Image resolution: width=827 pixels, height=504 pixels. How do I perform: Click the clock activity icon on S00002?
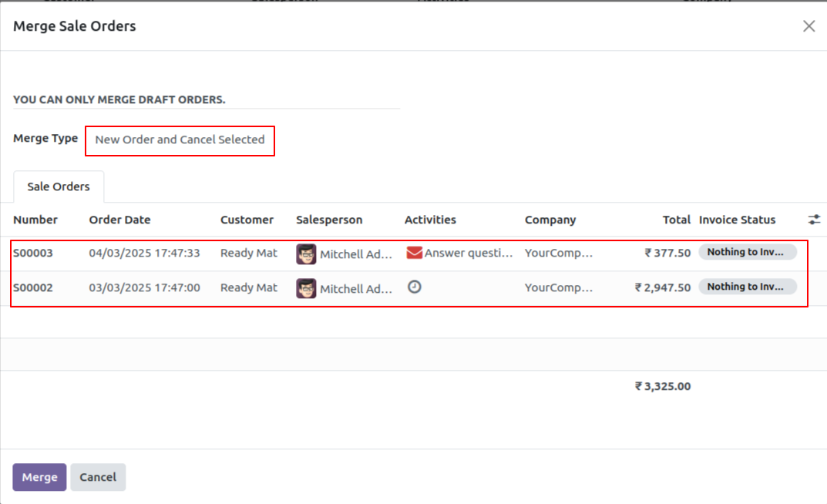(414, 287)
